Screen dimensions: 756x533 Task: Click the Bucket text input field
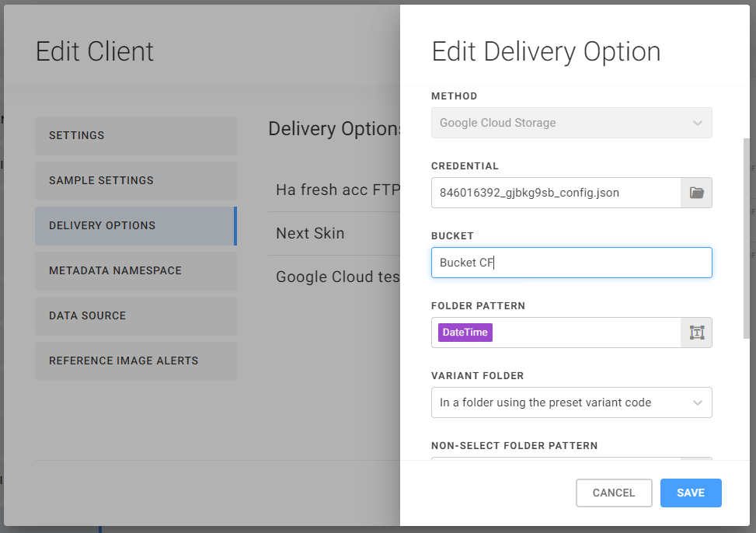[571, 263]
